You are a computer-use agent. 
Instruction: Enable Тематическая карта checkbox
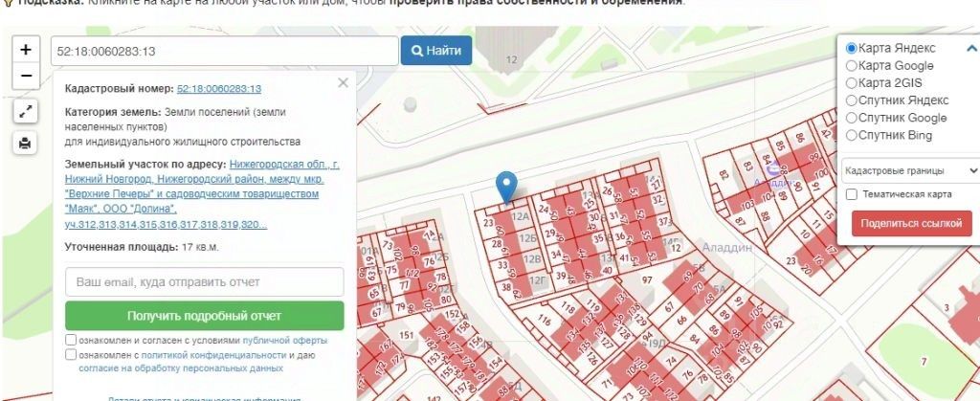(851, 194)
